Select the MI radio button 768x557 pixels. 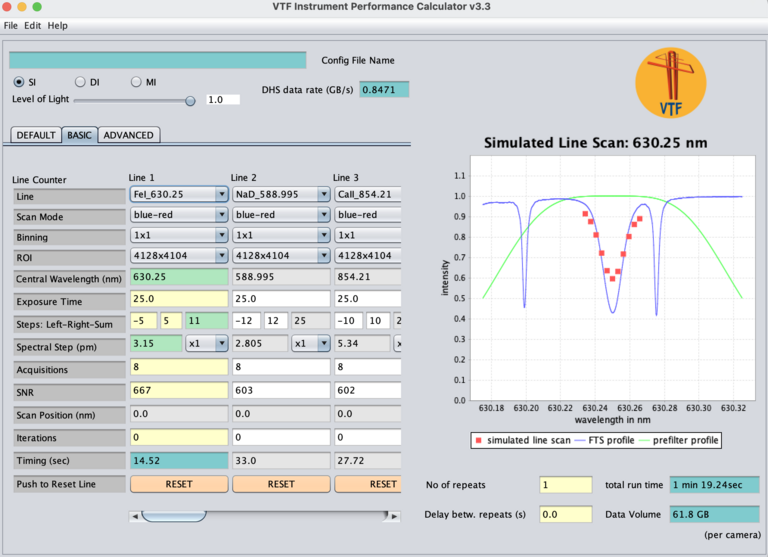coord(136,82)
